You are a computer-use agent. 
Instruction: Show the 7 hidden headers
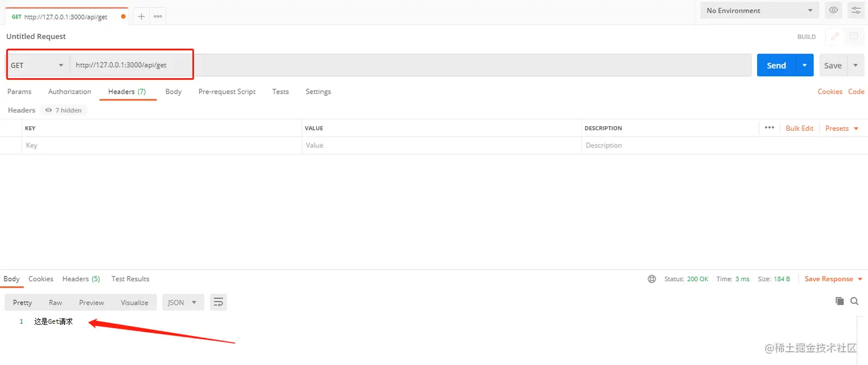pos(64,110)
